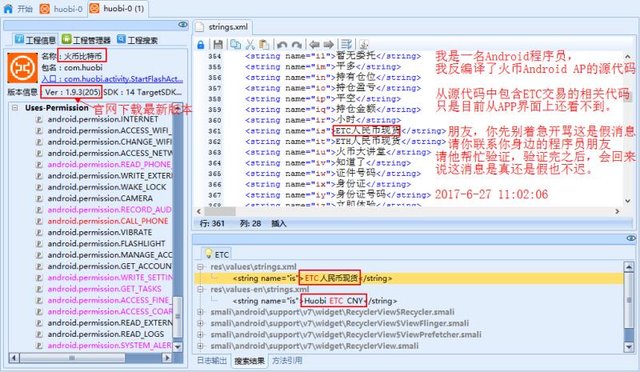This screenshot has width=640, height=372.
Task: Click code line 363 火币大讲堂
Action: point(338,152)
